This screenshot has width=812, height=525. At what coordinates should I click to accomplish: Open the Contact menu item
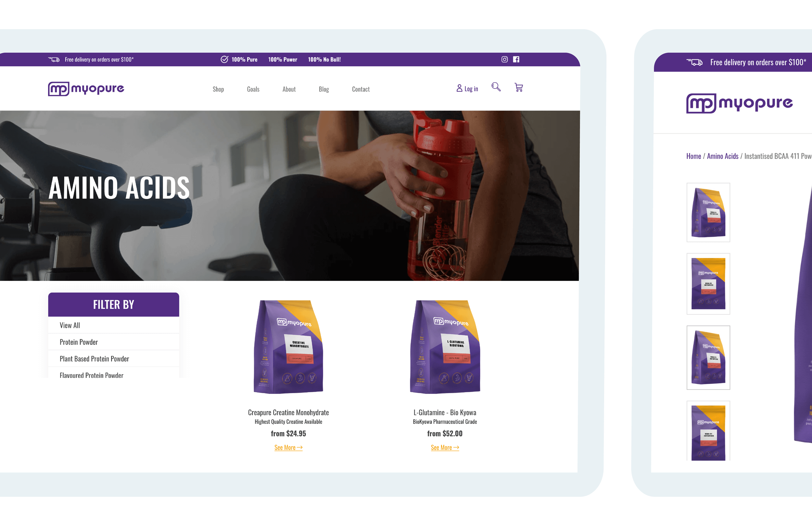(360, 88)
